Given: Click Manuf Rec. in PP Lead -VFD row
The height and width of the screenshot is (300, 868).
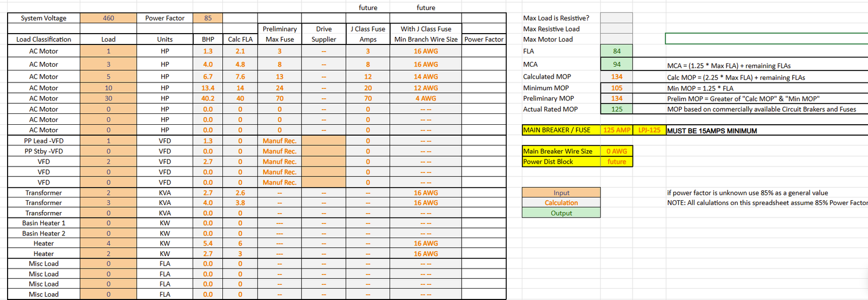Looking at the screenshot, I should tap(280, 141).
